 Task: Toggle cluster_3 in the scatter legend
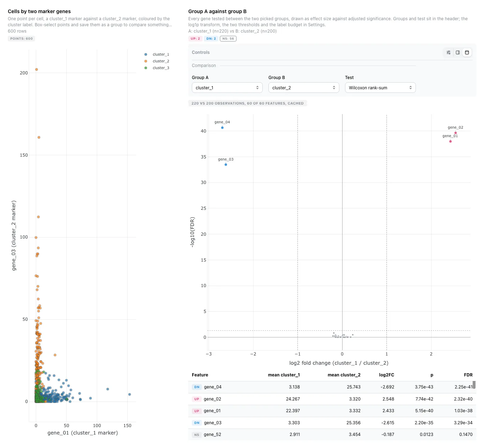tap(157, 68)
